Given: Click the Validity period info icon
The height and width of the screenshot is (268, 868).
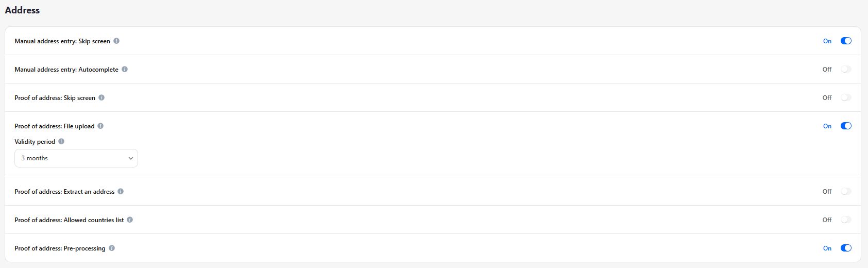Looking at the screenshot, I should 61,142.
